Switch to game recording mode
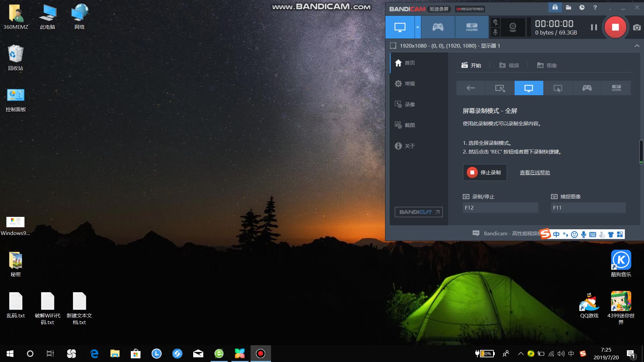 (x=438, y=27)
